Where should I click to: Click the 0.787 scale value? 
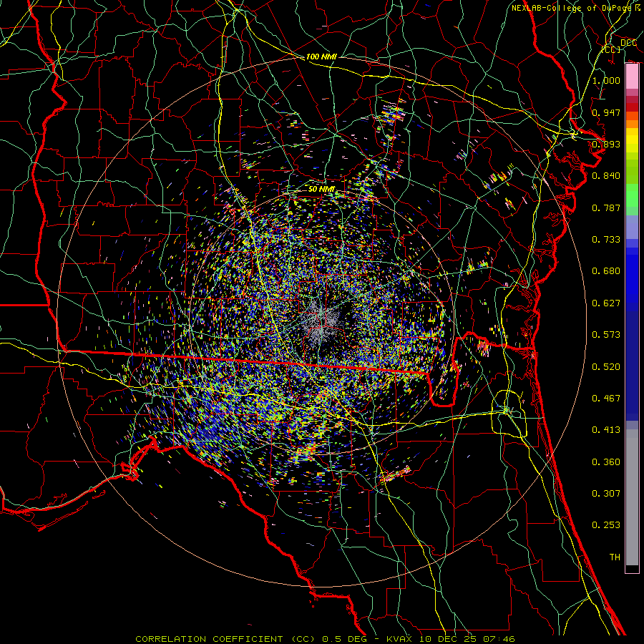[x=606, y=208]
